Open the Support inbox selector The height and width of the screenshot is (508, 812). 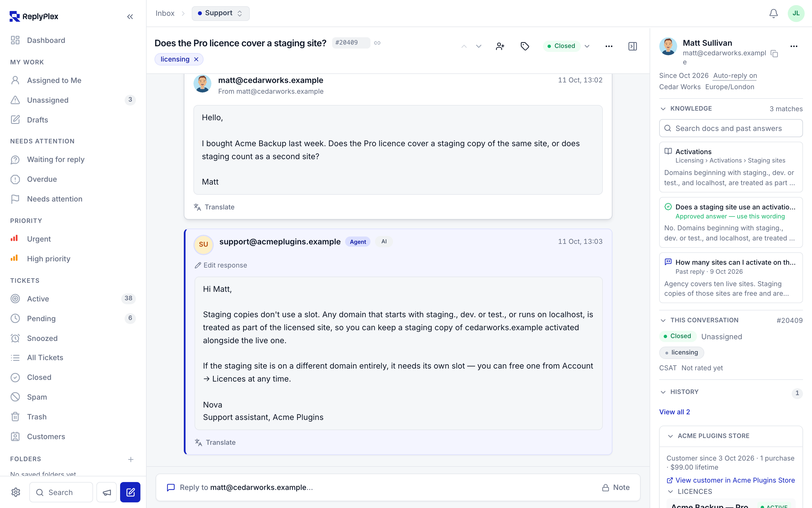220,13
